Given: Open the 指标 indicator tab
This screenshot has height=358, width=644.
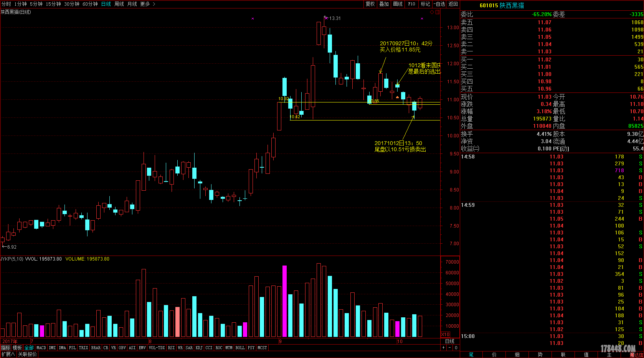Looking at the screenshot, I should coord(6,348).
